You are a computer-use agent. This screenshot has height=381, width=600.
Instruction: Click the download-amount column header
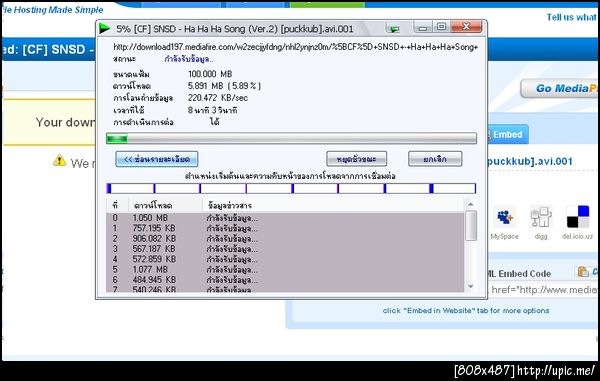click(165, 205)
